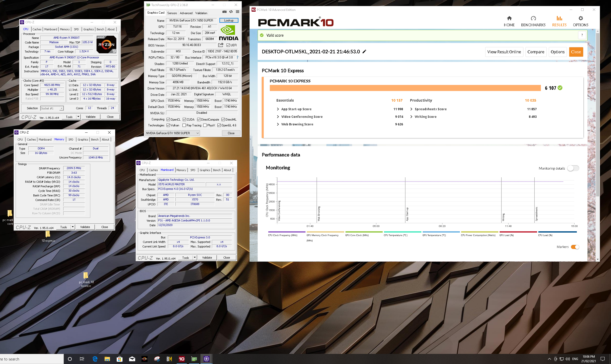The width and height of the screenshot is (611, 364).
Task: Click Lookup button in GPU-Z
Action: click(x=229, y=20)
